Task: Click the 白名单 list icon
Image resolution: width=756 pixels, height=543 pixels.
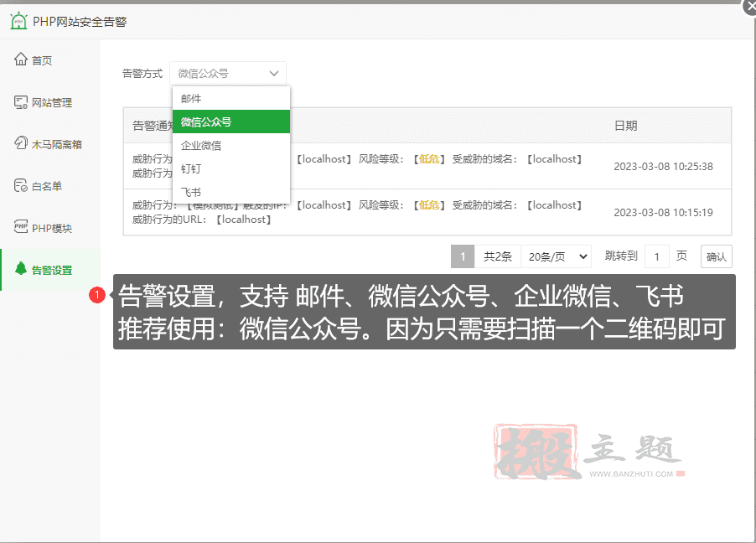Action: [21, 186]
